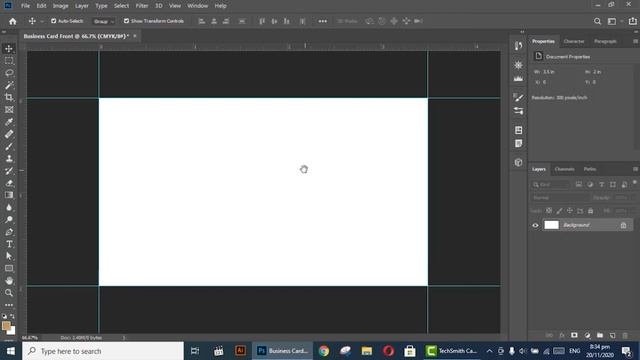Open the workspace switcher icon

(612, 21)
